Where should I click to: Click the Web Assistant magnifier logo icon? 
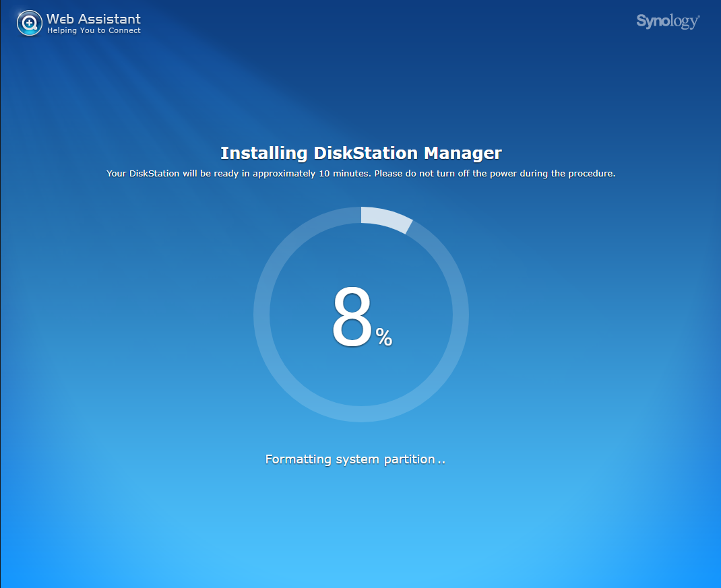[x=30, y=23]
